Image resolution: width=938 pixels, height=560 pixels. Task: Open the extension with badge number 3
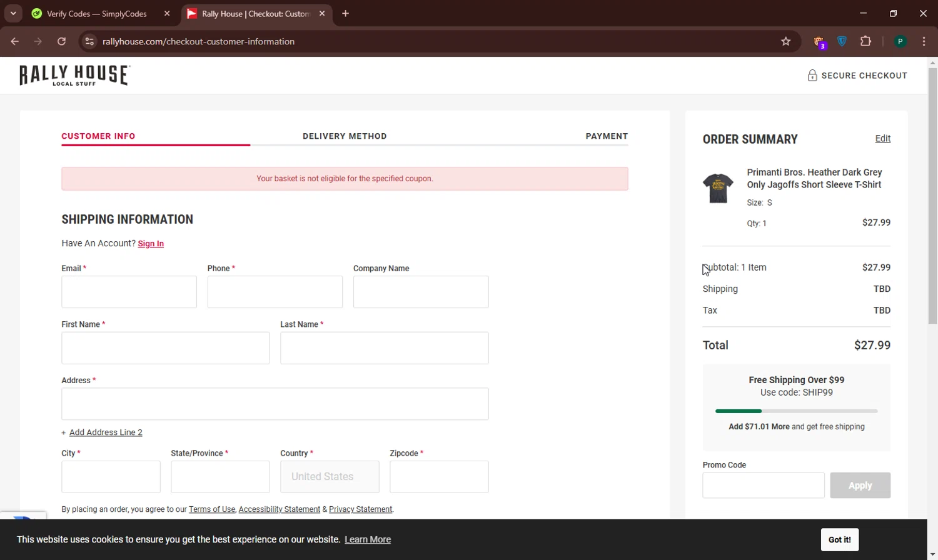click(819, 42)
